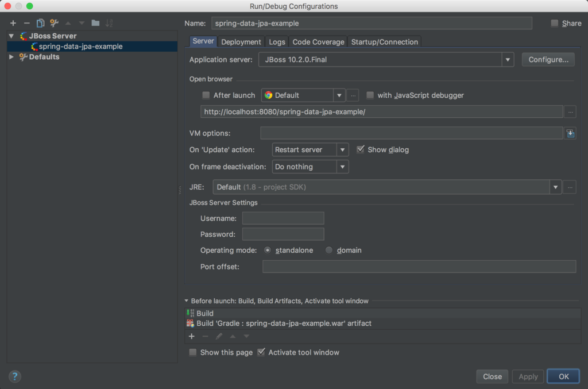Image resolution: width=588 pixels, height=389 pixels.
Task: Open Application server dropdown
Action: click(x=508, y=60)
